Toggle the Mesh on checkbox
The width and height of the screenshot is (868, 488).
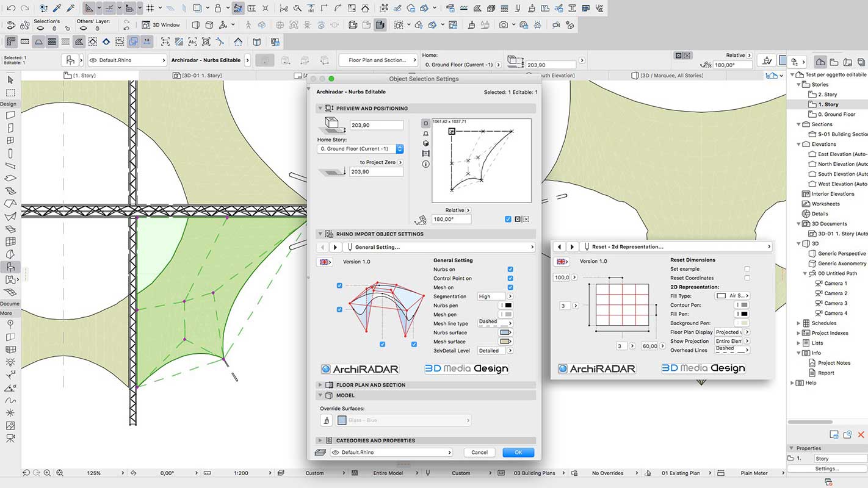click(x=510, y=287)
